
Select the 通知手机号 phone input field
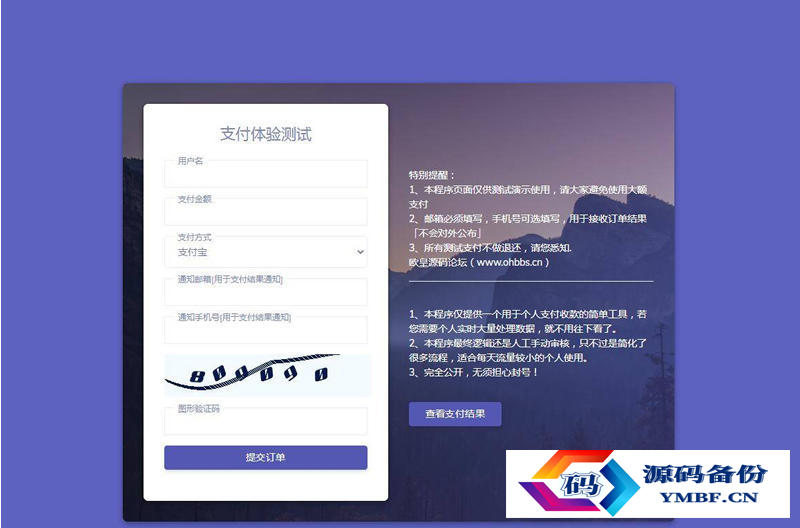click(x=265, y=330)
